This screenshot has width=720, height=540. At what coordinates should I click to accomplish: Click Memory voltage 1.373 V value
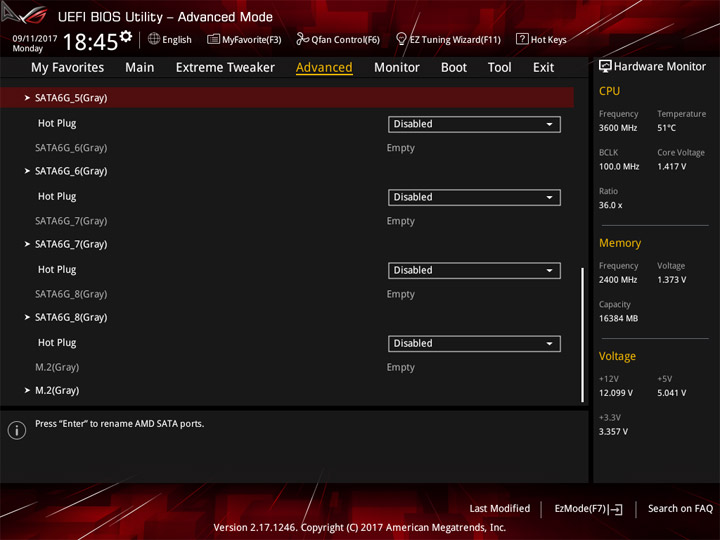(x=671, y=280)
